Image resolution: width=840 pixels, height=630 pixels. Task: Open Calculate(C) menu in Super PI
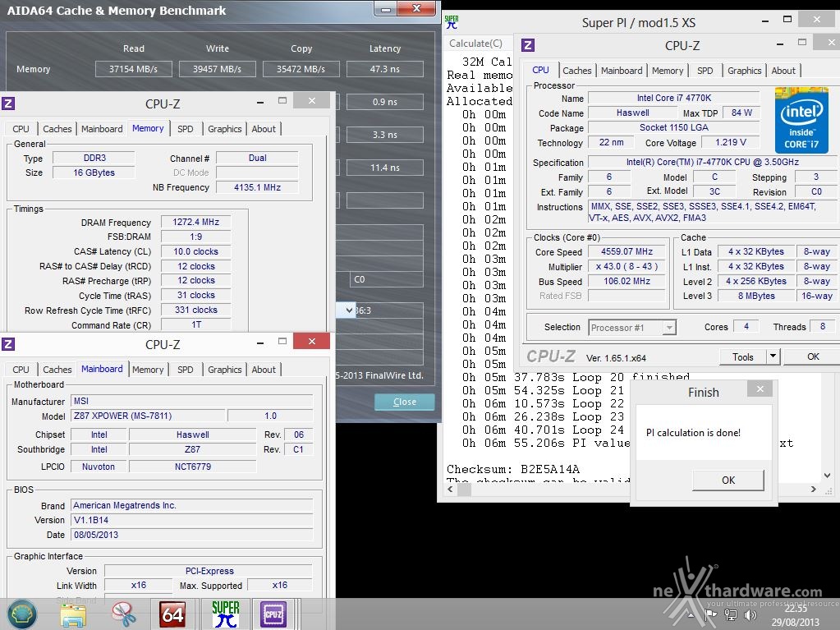[x=475, y=44]
